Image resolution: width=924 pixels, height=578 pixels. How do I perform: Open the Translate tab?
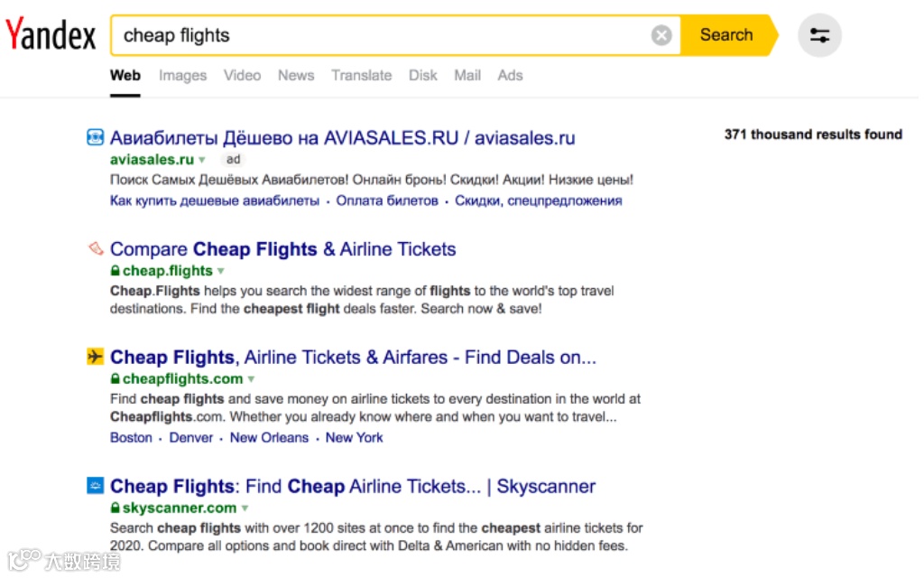[x=361, y=76]
